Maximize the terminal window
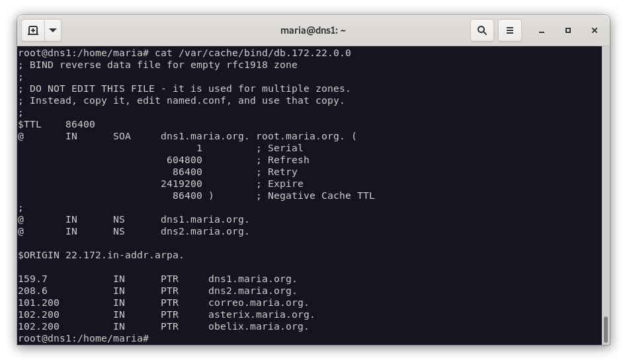 tap(567, 30)
